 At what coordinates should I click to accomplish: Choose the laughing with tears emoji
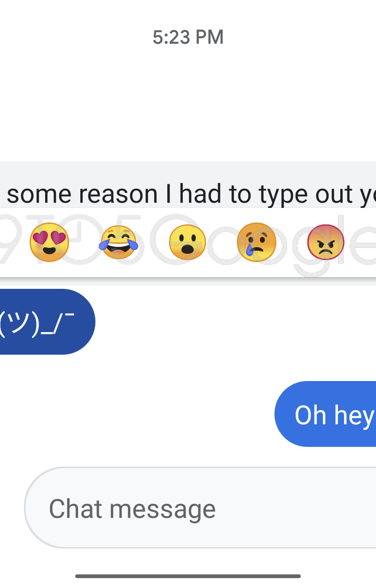[x=119, y=242]
